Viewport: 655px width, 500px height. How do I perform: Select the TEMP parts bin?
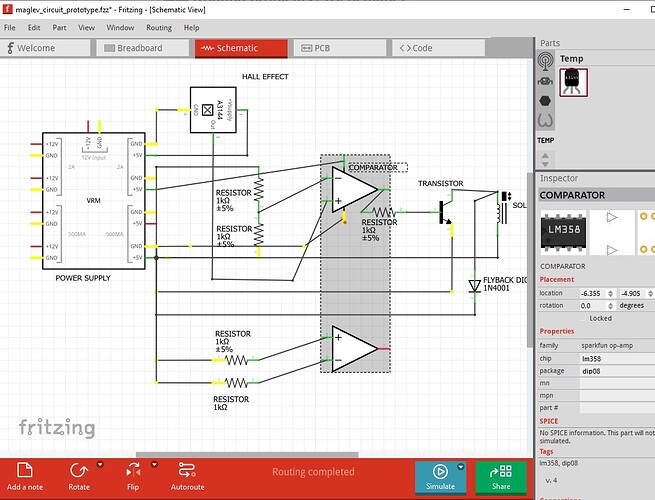click(546, 140)
